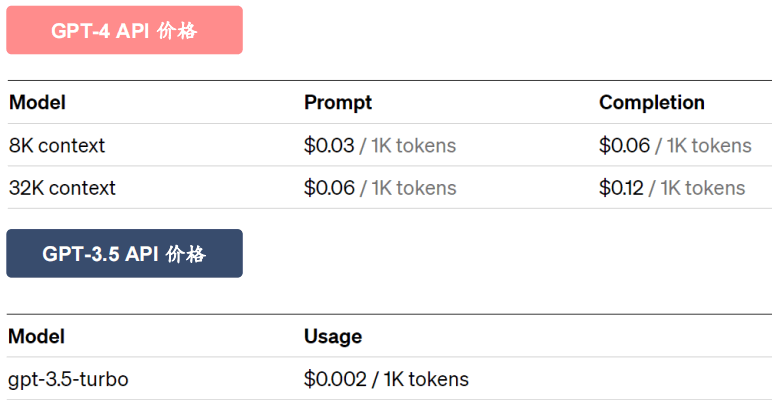Select the gpt-3.5-turbo model name
This screenshot has height=400, width=772.
pos(68,379)
